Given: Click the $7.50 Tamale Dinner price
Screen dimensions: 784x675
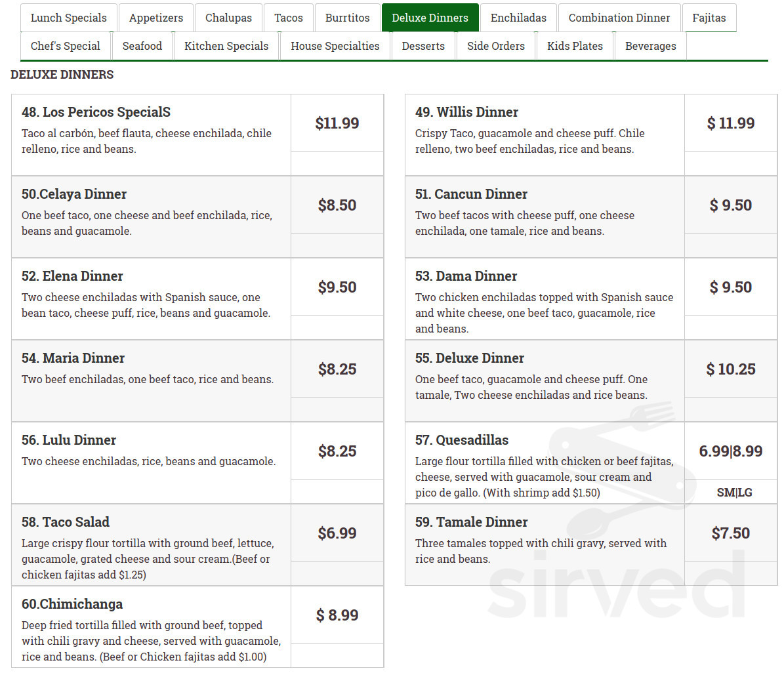Looking at the screenshot, I should [x=731, y=533].
